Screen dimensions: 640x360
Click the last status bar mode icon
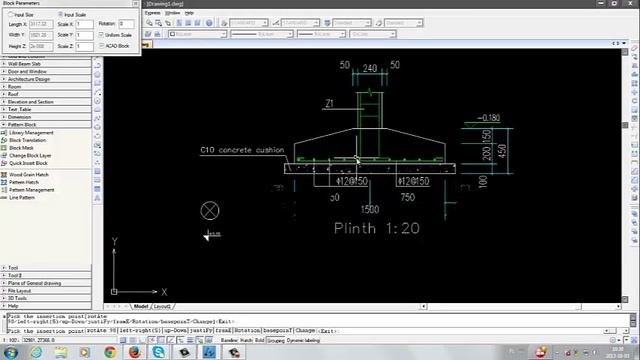click(x=209, y=340)
